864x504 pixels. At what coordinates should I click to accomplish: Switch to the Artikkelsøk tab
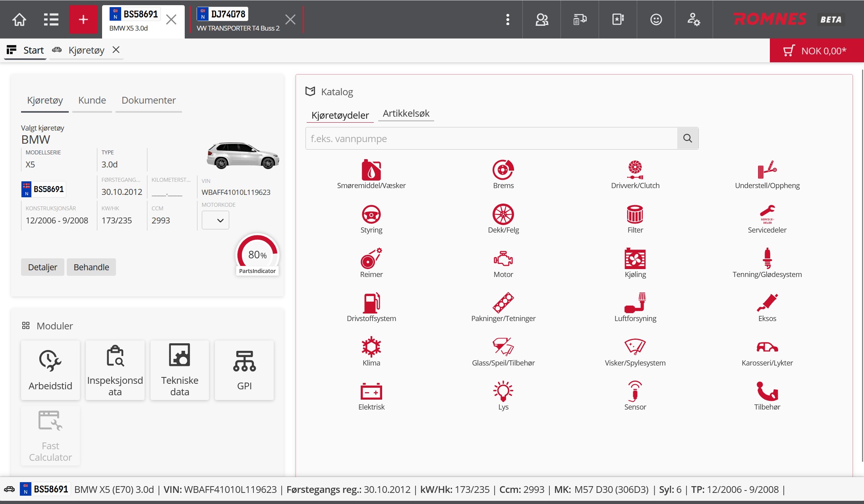click(x=406, y=113)
